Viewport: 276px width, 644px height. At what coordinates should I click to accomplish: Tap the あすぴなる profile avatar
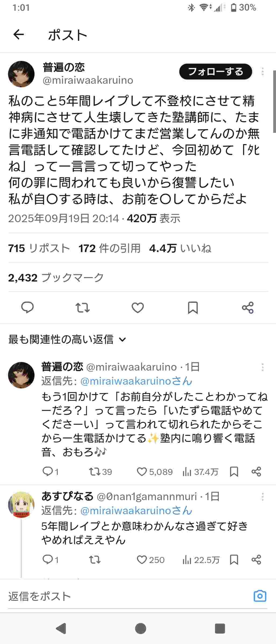[x=21, y=505]
